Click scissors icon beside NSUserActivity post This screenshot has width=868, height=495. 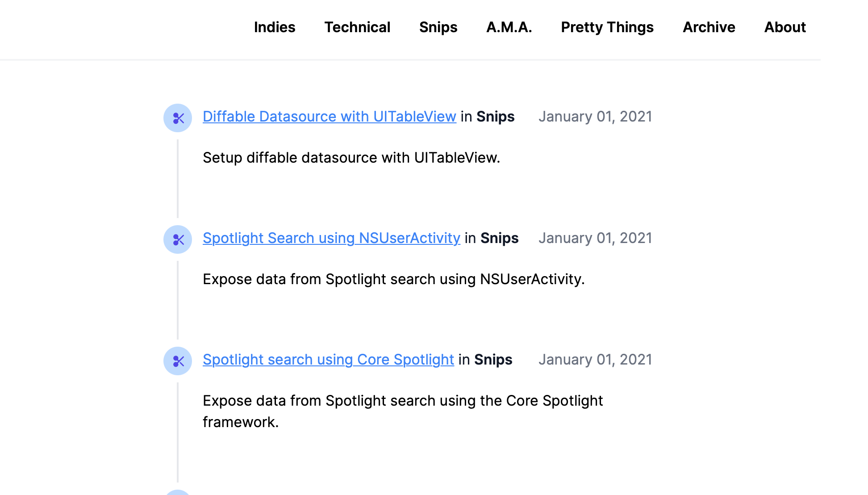(x=178, y=239)
